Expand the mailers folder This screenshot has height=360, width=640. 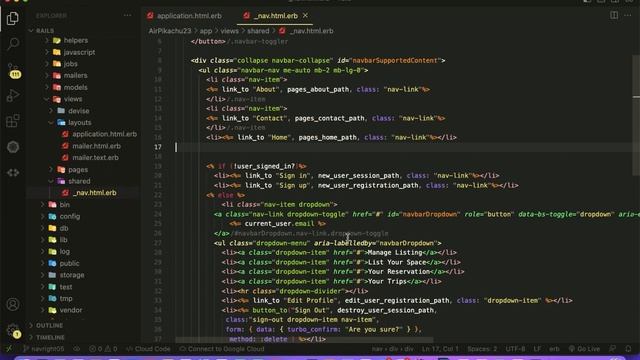[x=76, y=76]
